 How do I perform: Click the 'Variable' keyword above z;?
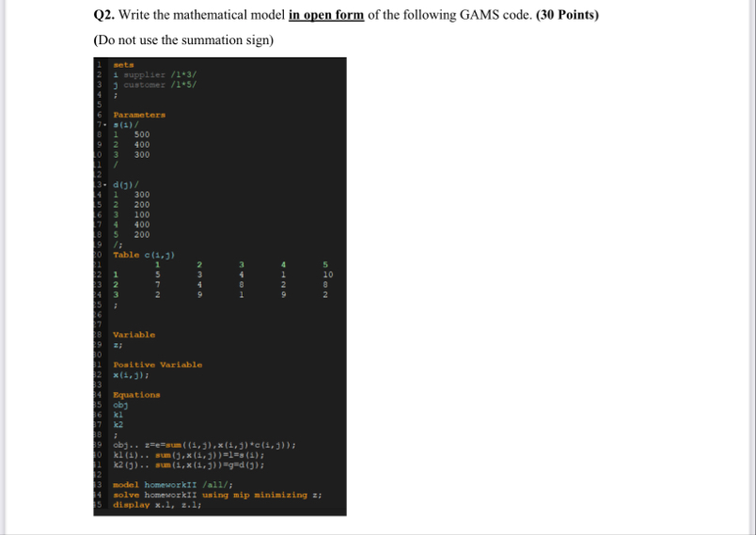click(134, 335)
